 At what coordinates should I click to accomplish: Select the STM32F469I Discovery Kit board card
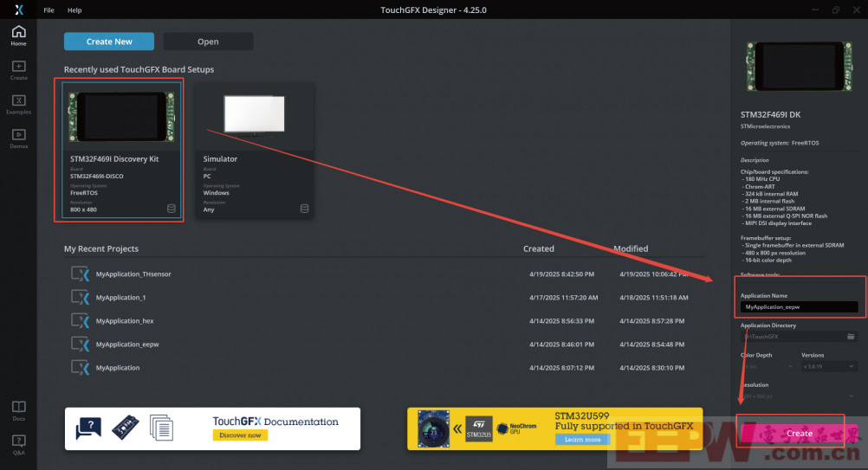click(121, 150)
